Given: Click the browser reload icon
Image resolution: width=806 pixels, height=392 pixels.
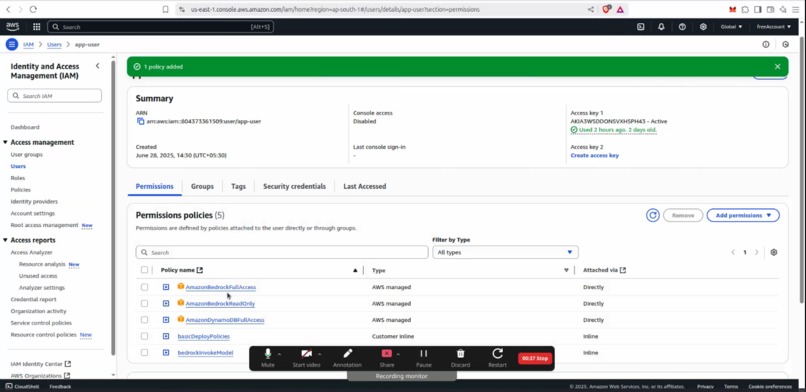Looking at the screenshot, I should tap(33, 9).
